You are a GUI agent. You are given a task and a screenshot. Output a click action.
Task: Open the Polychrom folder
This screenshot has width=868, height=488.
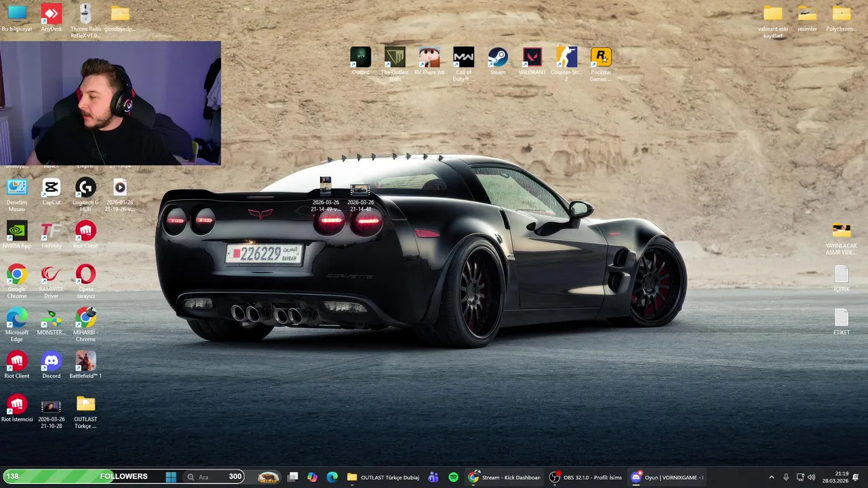point(842,18)
